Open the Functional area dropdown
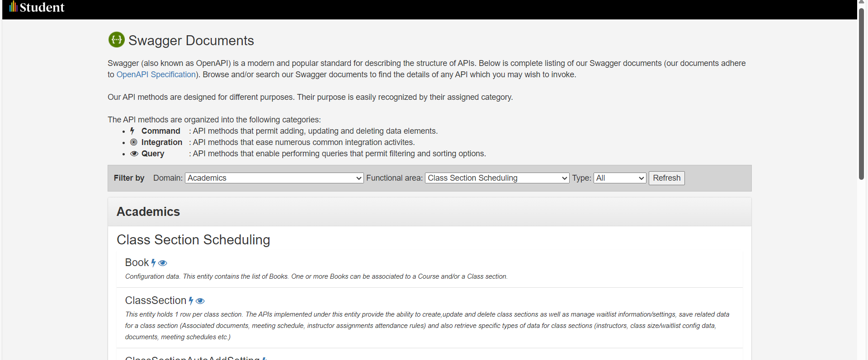The width and height of the screenshot is (868, 360). (x=497, y=178)
